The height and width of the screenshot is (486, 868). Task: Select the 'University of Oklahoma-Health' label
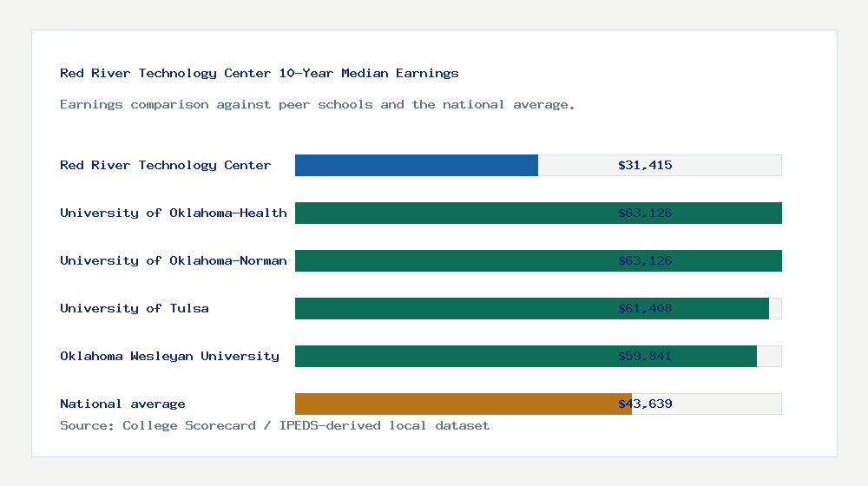point(174,213)
